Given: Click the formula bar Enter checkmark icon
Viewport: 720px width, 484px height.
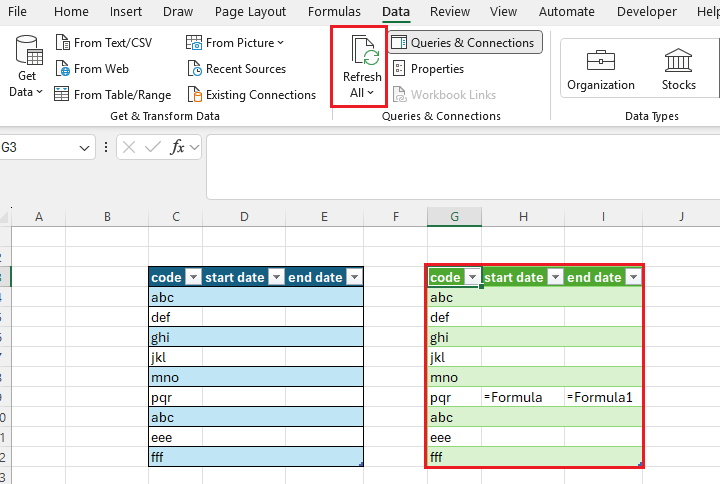Looking at the screenshot, I should click(x=152, y=147).
